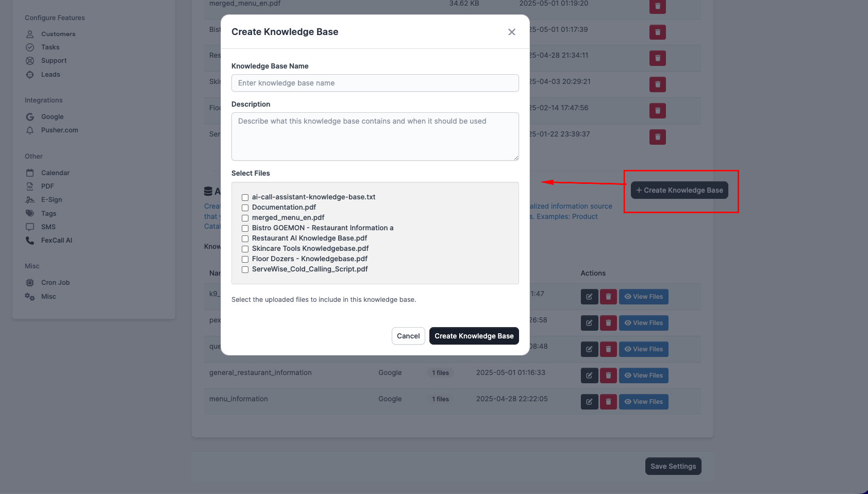Click the Pusher.com bell icon
Screen dimensions: 868x494
[x=30, y=130]
